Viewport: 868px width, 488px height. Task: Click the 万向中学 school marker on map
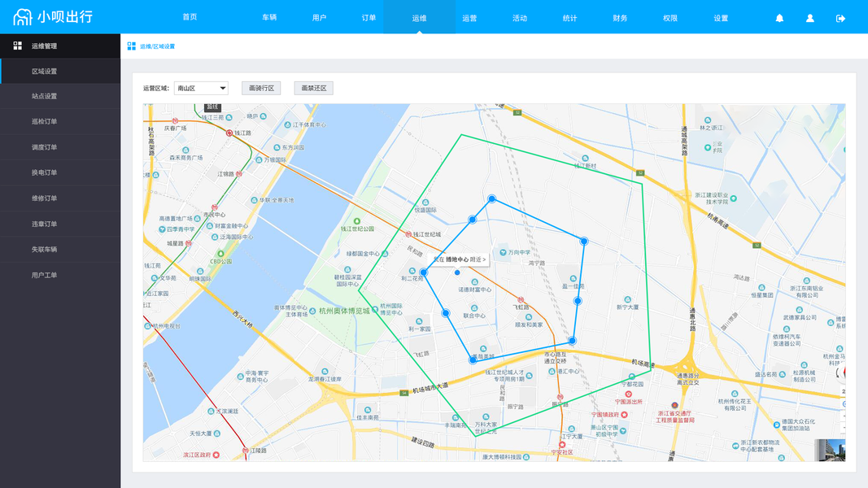click(x=503, y=252)
